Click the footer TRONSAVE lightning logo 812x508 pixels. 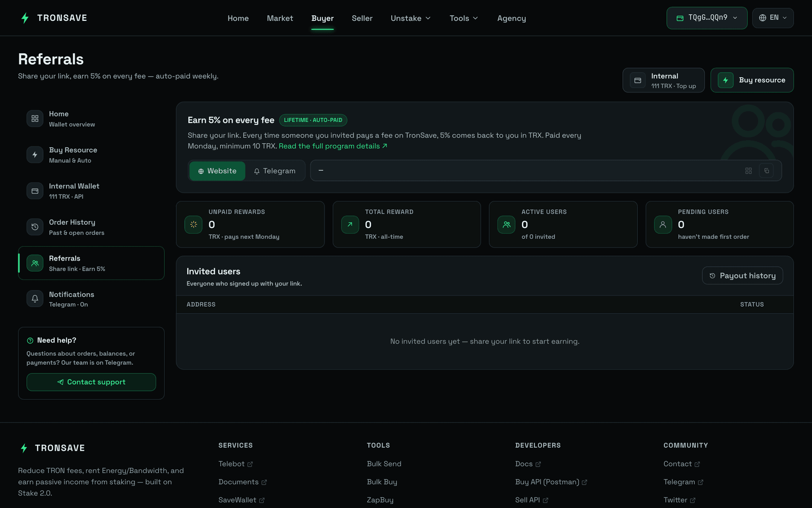[x=24, y=448]
